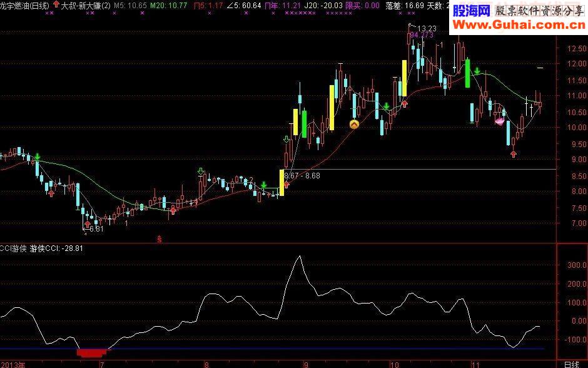The height and width of the screenshot is (368, 588).
Task: Click yellow bar beside the 8.67 - 8.68 label
Action: pos(281,183)
